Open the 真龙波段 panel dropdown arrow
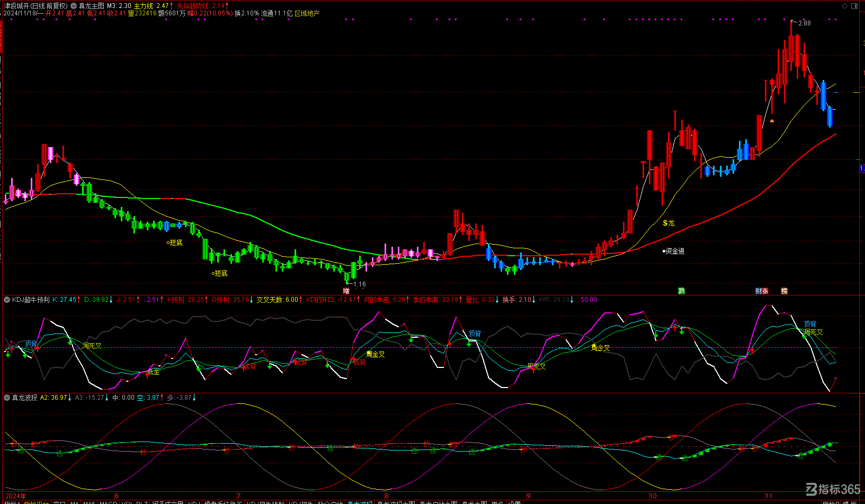This screenshot has width=865, height=504. (x=7, y=398)
